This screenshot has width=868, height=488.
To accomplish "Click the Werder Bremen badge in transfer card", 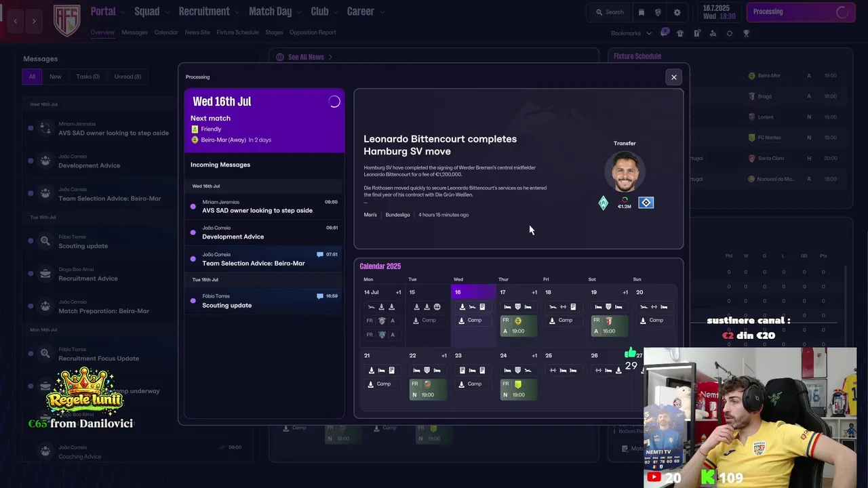I will click(x=604, y=203).
